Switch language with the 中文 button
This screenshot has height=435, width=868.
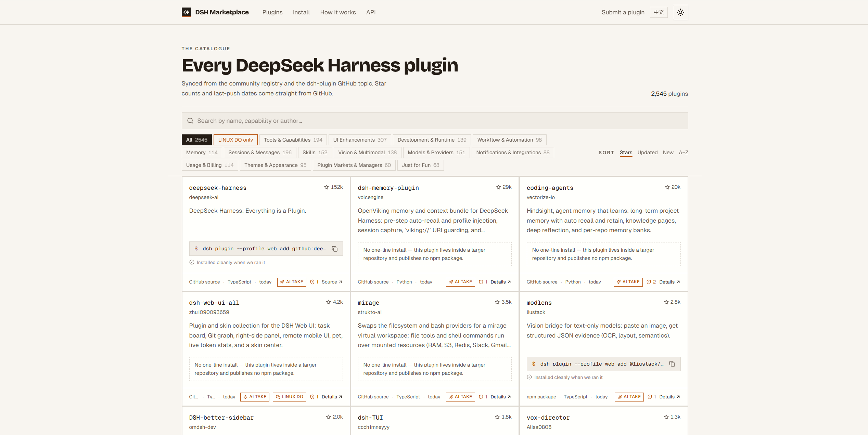tap(659, 12)
